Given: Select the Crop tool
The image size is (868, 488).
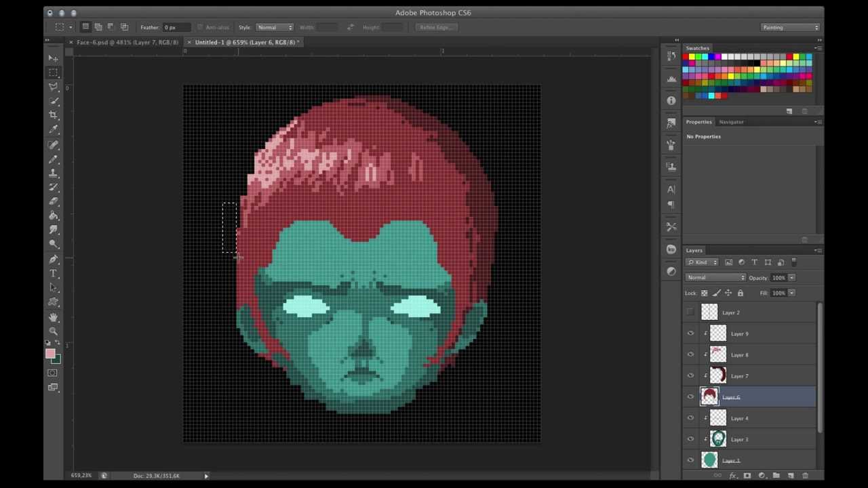Looking at the screenshot, I should pyautogui.click(x=53, y=115).
